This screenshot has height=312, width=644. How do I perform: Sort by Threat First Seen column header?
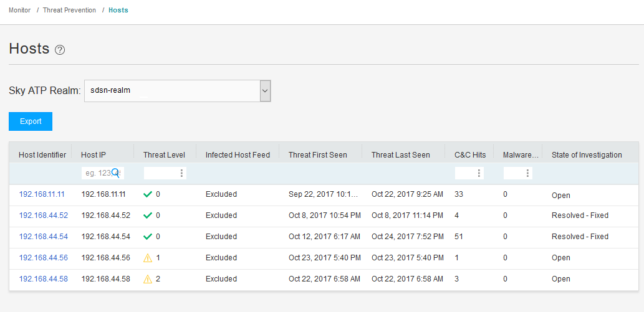click(x=317, y=155)
